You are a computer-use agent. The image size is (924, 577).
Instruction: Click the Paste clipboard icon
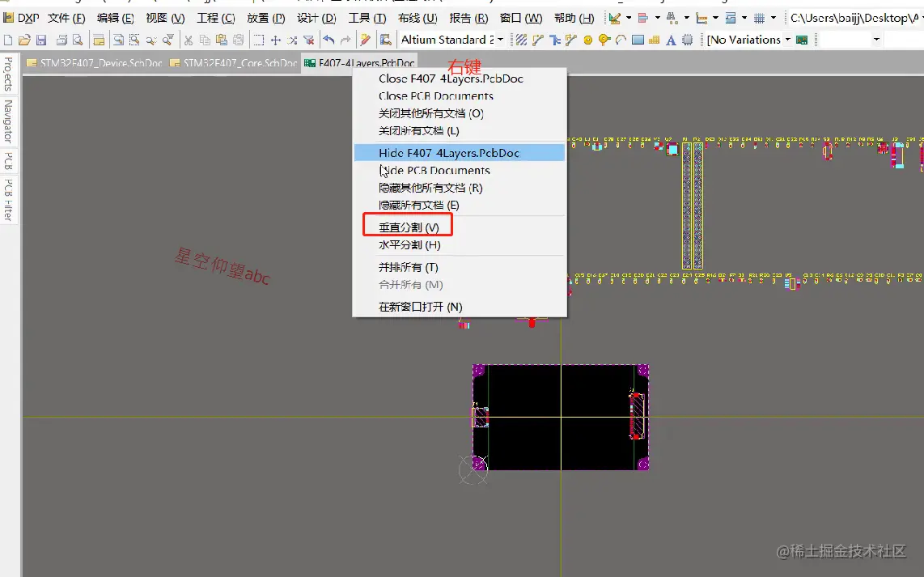coord(222,40)
